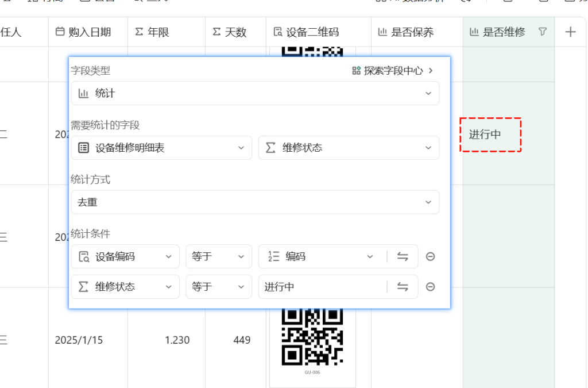Click the GU-006 QR code thumbnail

[x=312, y=341]
